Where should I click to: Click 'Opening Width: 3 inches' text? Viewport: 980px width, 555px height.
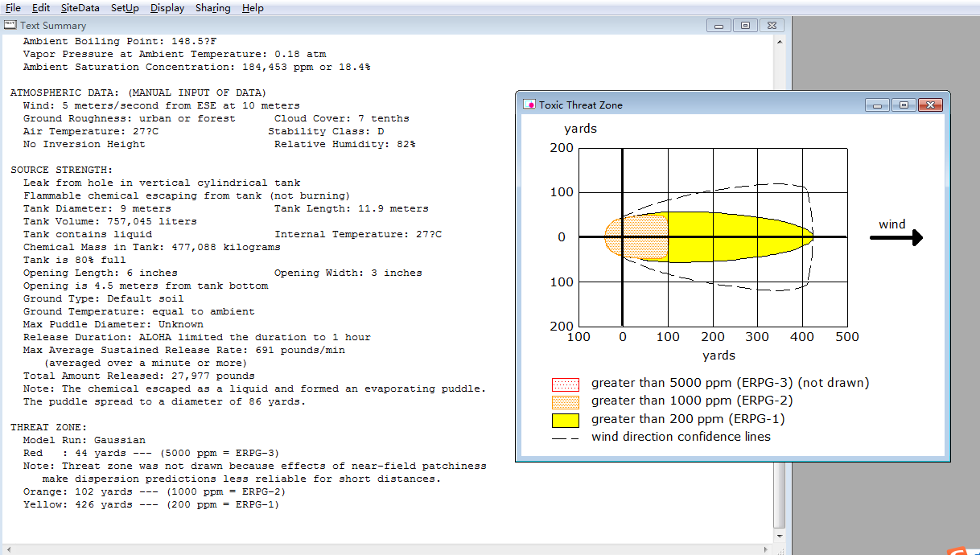[348, 273]
